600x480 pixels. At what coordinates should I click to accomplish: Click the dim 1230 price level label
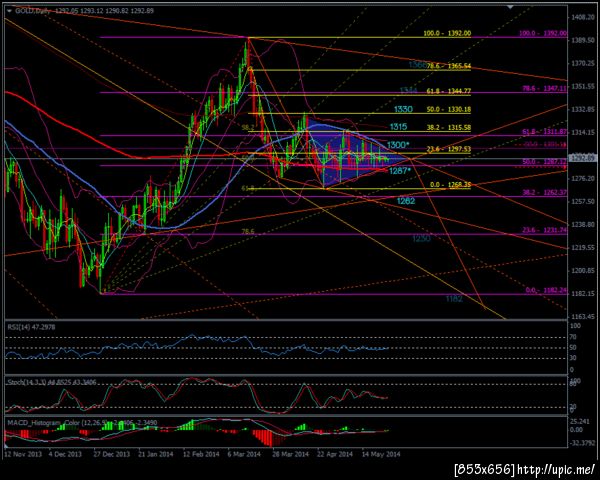click(x=421, y=239)
